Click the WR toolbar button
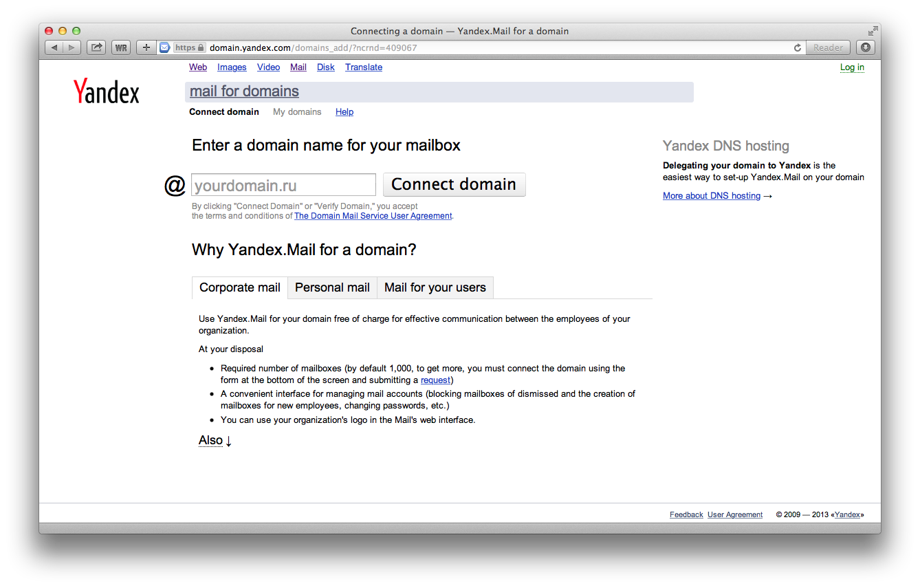 [121, 47]
